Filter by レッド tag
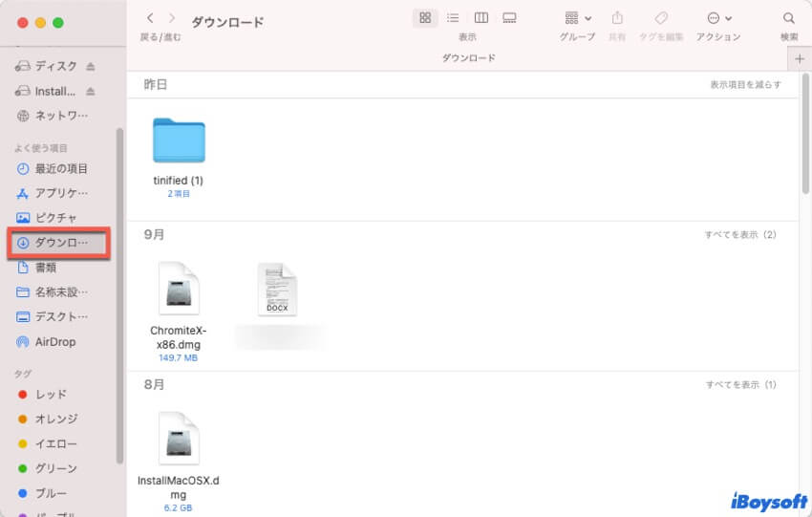 [x=42, y=395]
